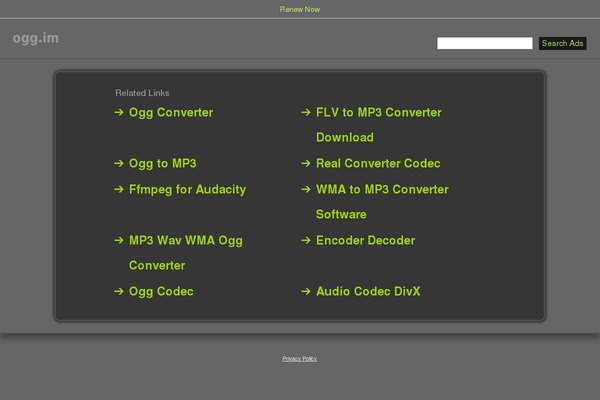Open the Encoder Decoder link
The width and height of the screenshot is (600, 400).
pyautogui.click(x=365, y=240)
